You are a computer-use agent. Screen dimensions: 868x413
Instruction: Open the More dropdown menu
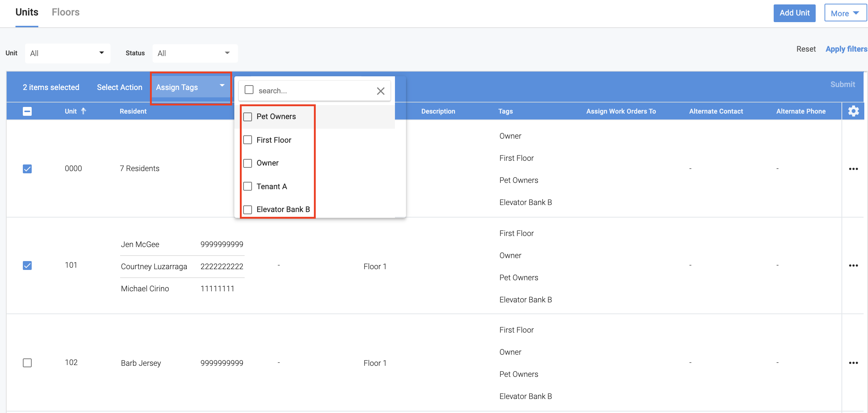[x=845, y=13]
